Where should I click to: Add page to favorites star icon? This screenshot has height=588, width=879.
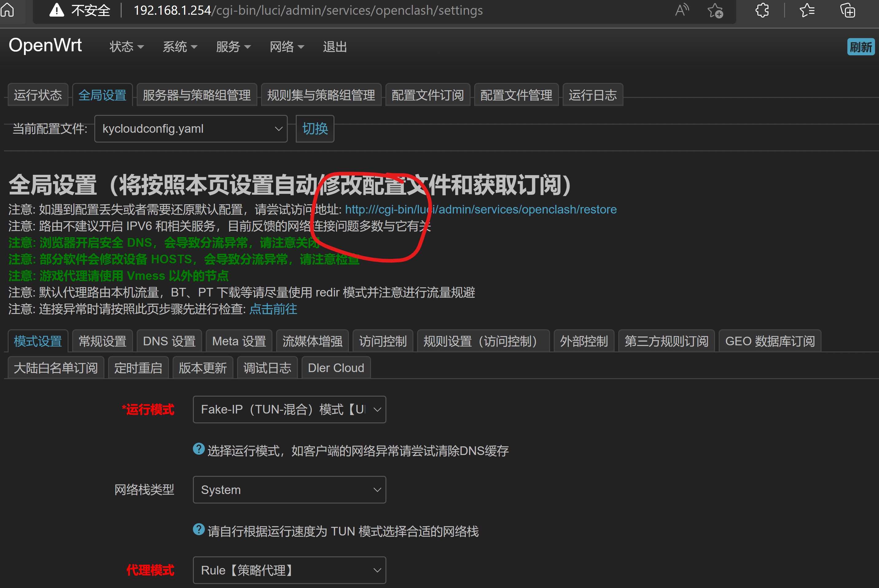[715, 10]
